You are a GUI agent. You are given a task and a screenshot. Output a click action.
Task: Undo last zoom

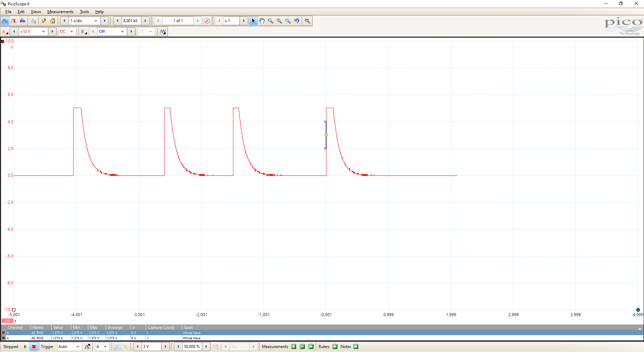click(297, 21)
